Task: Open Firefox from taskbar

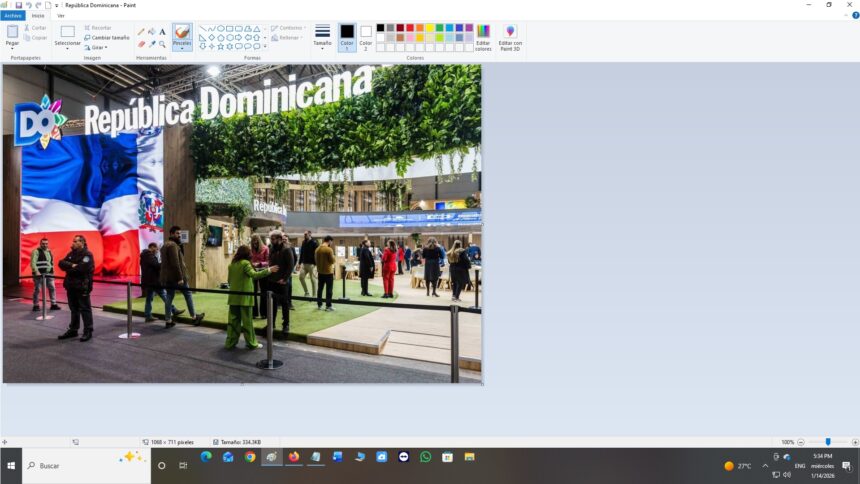Action: (293, 457)
